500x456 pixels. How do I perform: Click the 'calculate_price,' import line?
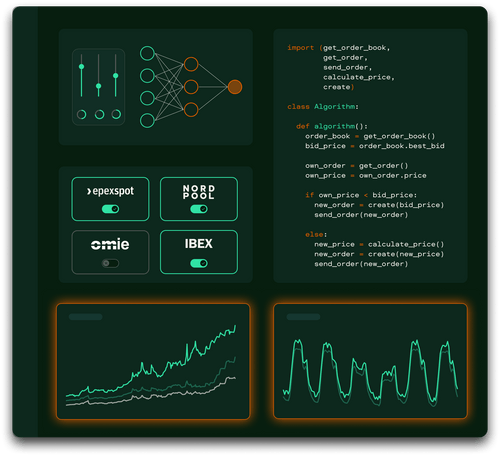(x=359, y=77)
